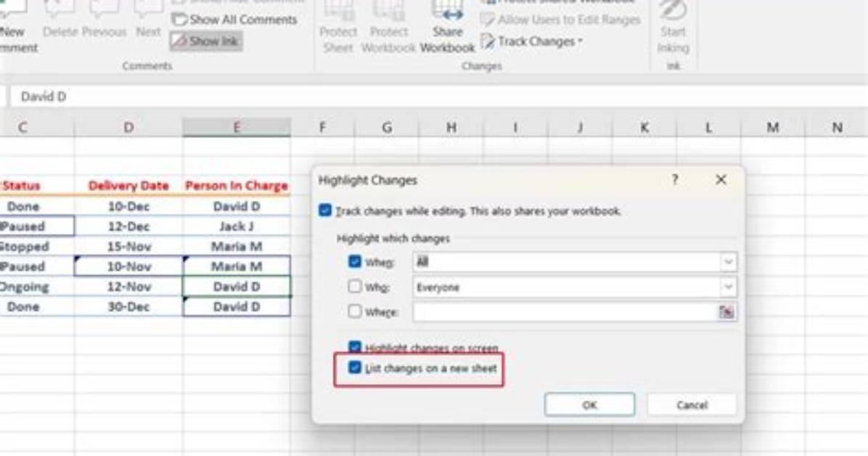Select the cell with 30-Dec
868x456 pixels.
(x=128, y=306)
